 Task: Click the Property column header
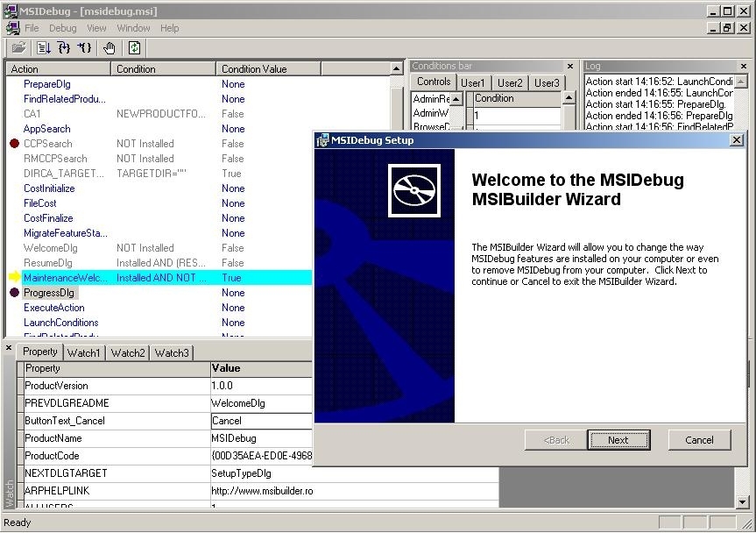click(117, 368)
